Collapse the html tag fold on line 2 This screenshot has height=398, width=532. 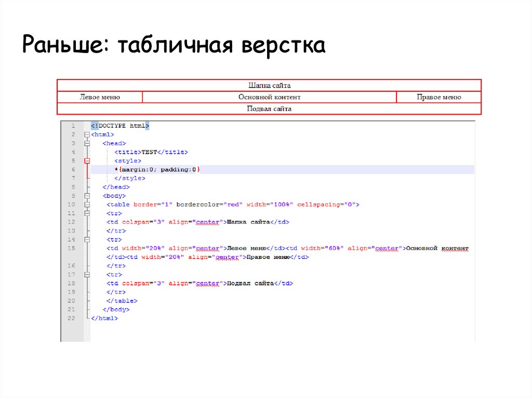87,134
